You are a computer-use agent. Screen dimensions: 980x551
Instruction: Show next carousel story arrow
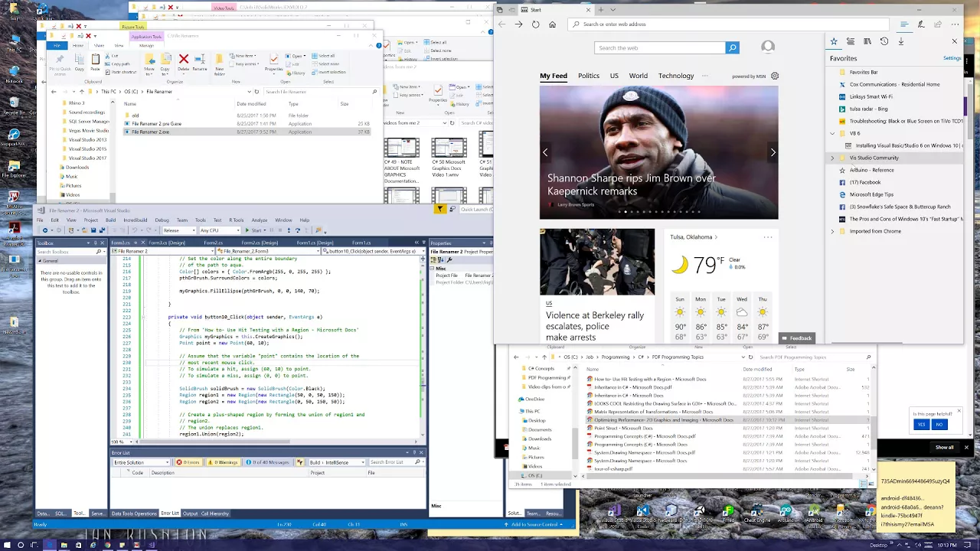click(x=773, y=152)
